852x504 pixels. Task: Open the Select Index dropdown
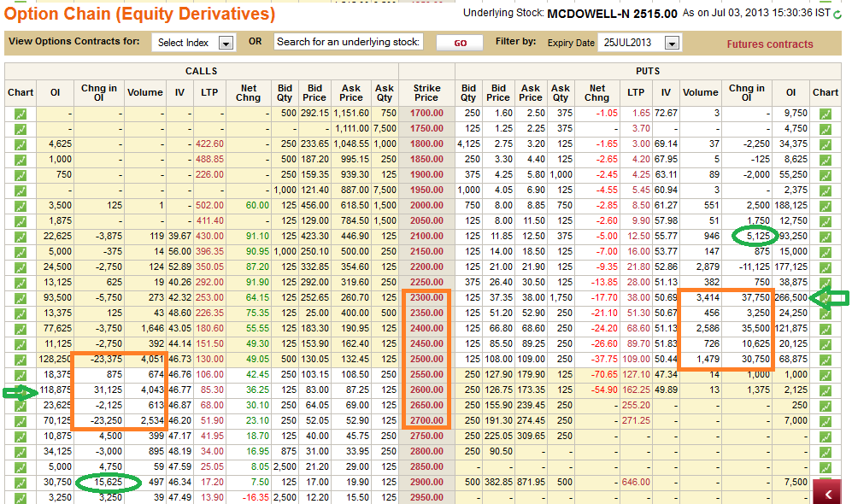(194, 43)
